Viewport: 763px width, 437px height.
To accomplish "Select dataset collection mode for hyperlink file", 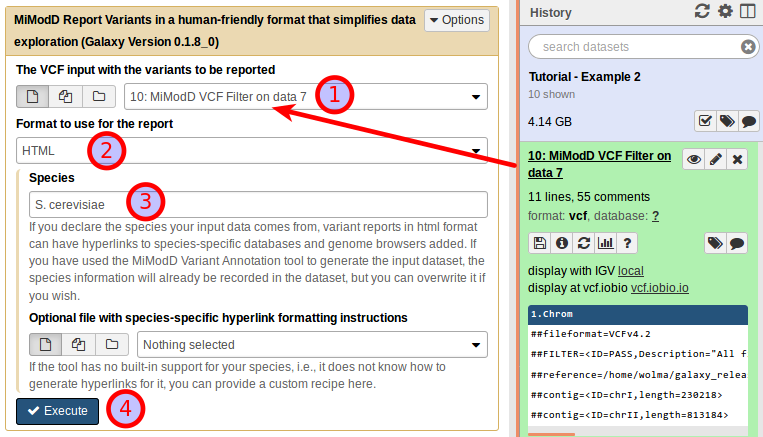I will pos(111,345).
